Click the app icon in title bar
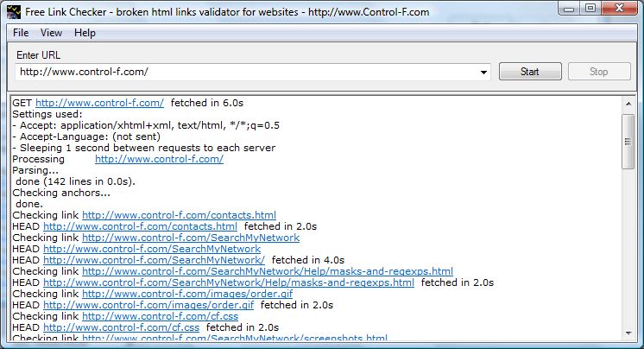 14,12
